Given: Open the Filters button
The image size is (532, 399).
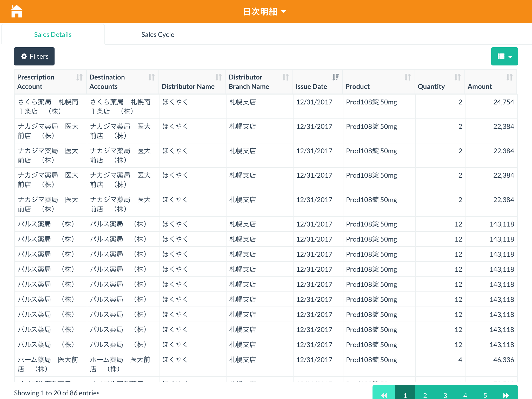Looking at the screenshot, I should click(34, 56).
